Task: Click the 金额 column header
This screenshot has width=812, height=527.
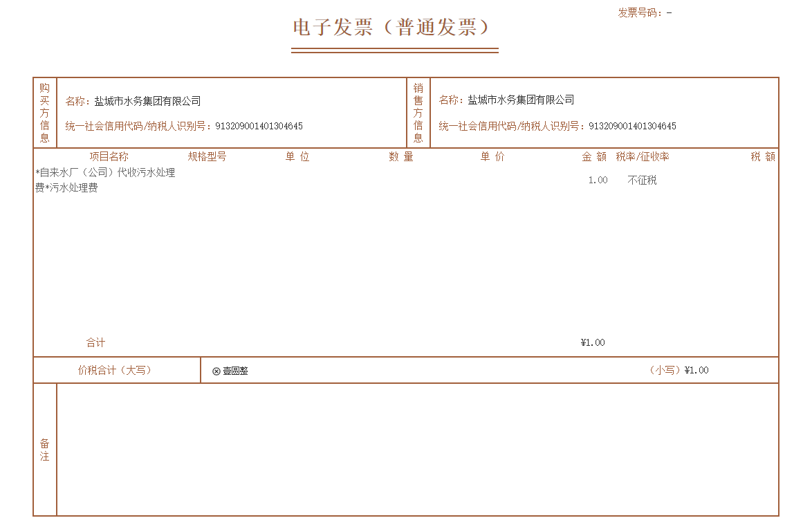Action: (x=594, y=156)
